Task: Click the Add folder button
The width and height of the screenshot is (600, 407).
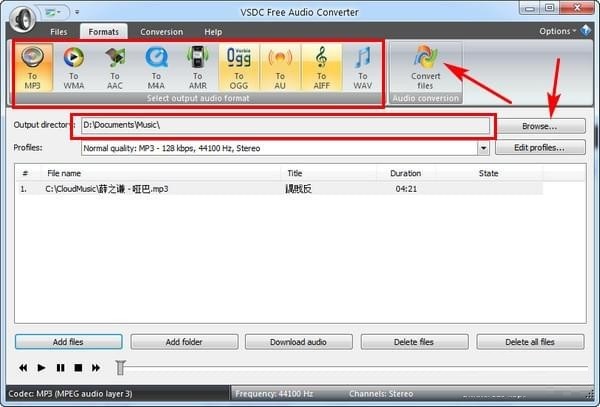Action: pos(184,342)
